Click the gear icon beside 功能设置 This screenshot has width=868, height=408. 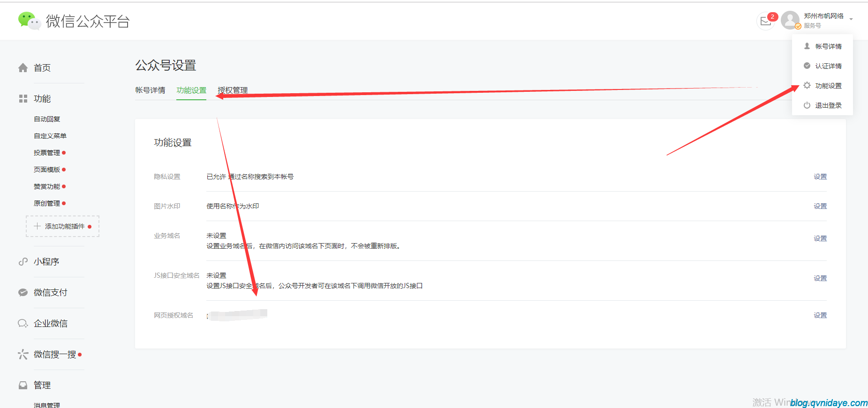point(807,86)
